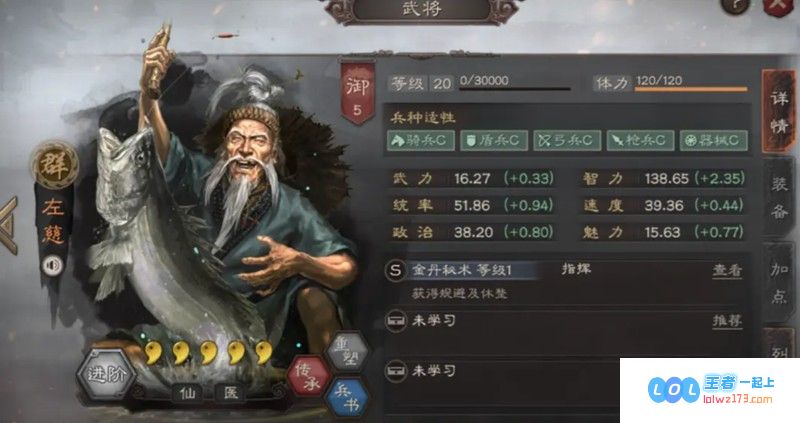Click the 仙 trait tag
800x423 pixels.
(187, 393)
